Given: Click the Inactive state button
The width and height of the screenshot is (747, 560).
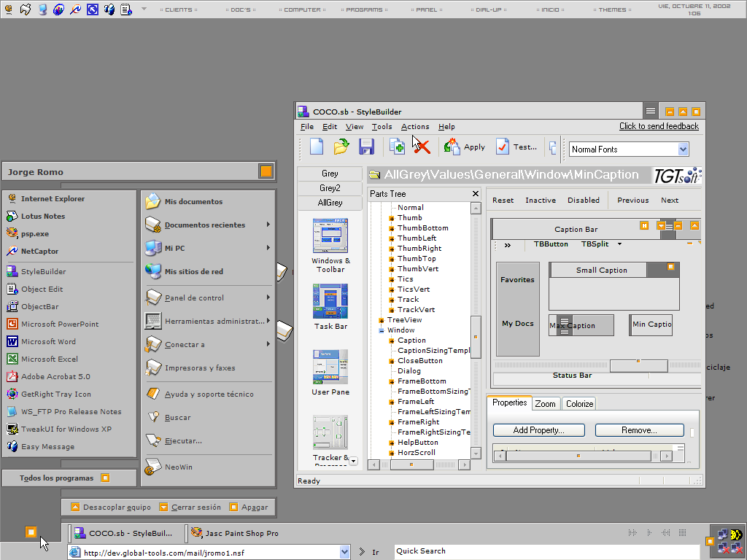Looking at the screenshot, I should tap(541, 201).
